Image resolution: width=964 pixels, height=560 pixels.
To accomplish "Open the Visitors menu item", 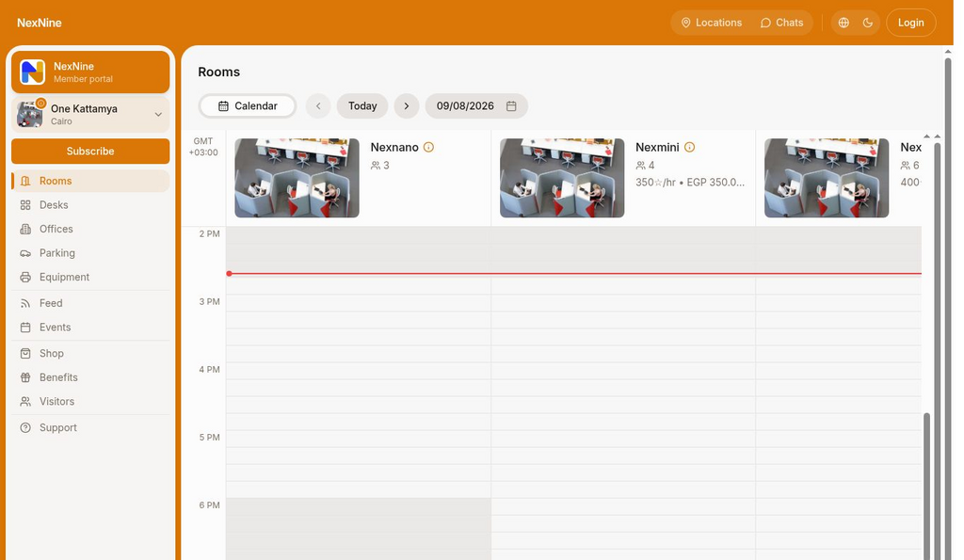I will [90, 401].
